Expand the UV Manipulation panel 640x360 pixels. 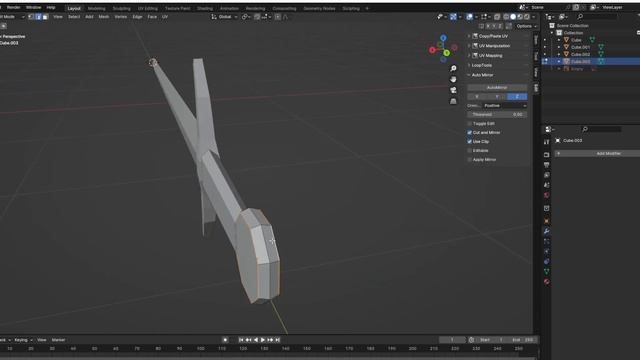coord(497,46)
